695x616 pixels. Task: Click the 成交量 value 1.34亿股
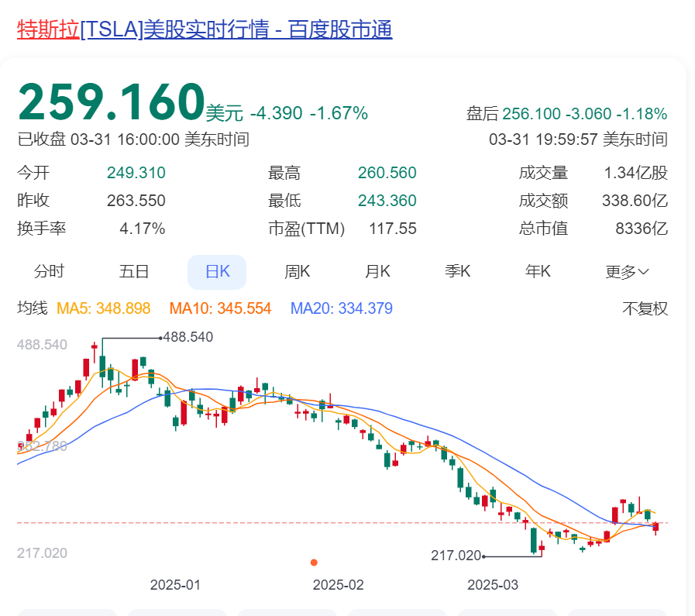(636, 173)
